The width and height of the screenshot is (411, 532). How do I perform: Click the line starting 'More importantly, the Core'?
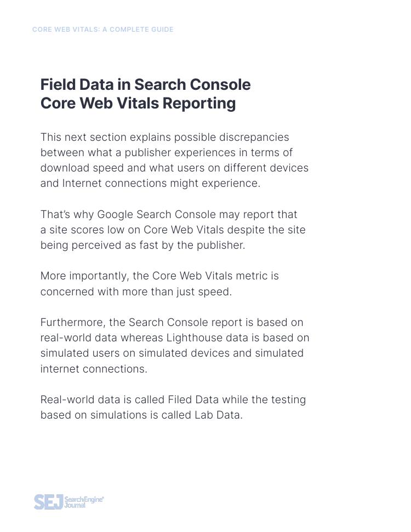click(159, 276)
